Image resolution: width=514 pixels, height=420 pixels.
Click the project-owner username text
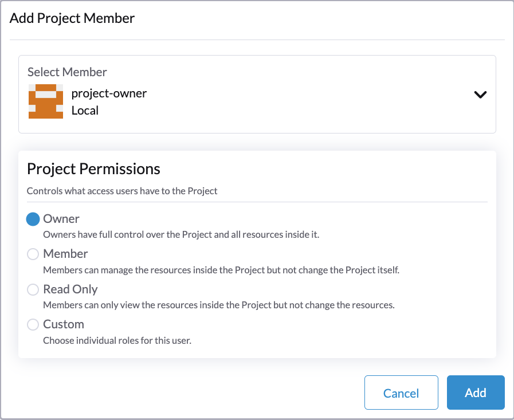tap(109, 93)
